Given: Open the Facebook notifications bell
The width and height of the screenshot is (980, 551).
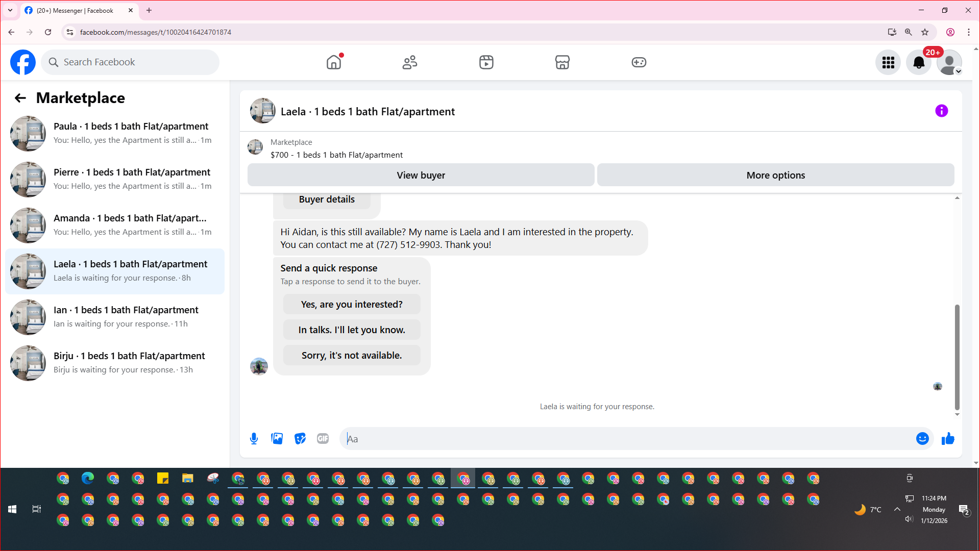Looking at the screenshot, I should point(918,62).
